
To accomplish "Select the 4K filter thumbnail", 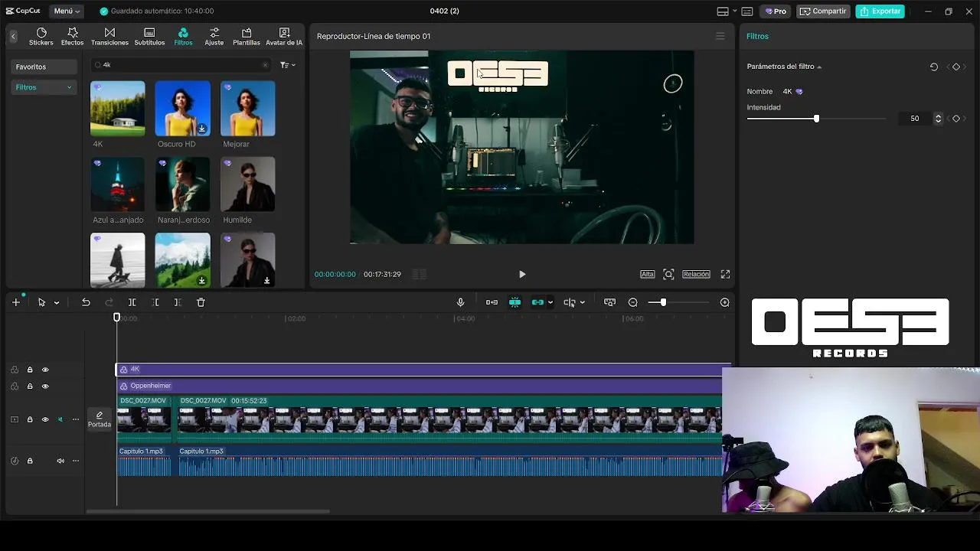I will pyautogui.click(x=117, y=109).
